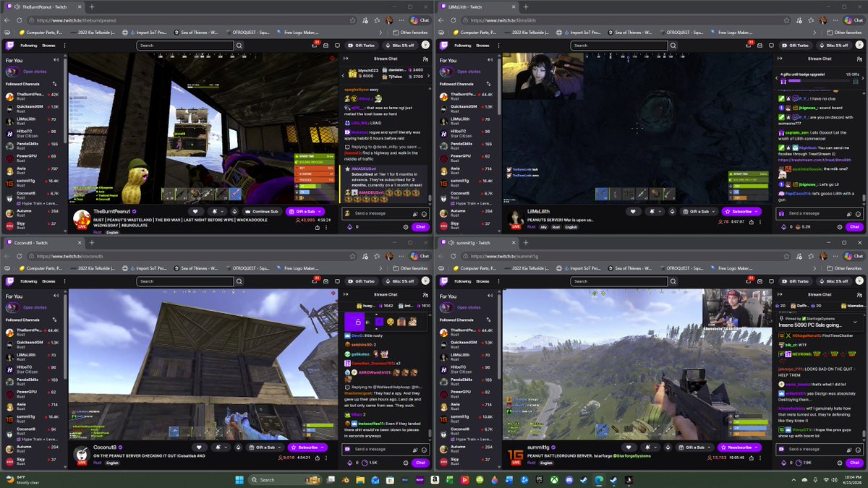The height and width of the screenshot is (488, 868).
Task: Open Xbox app from the Windows taskbar
Action: click(x=555, y=479)
